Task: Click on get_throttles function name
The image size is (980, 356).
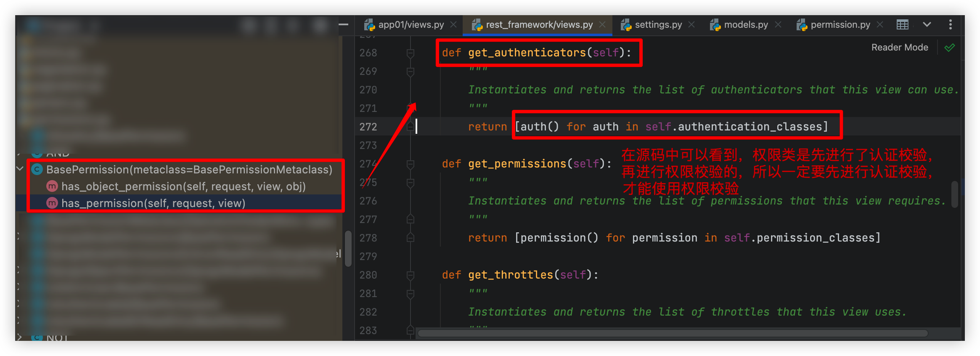Action: coord(511,275)
